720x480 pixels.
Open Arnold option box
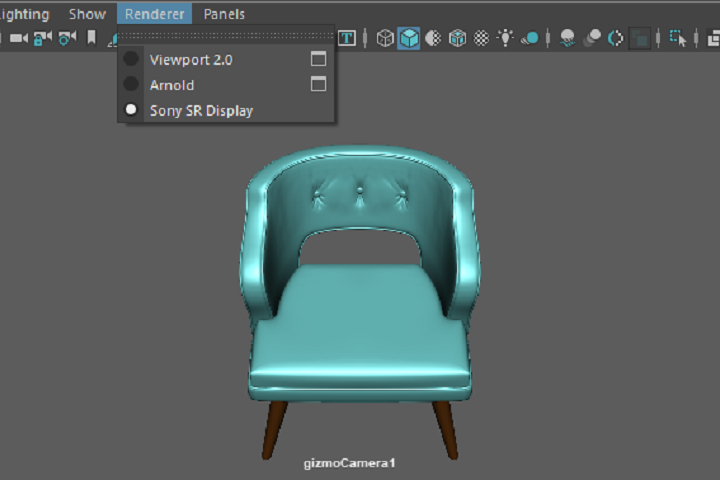click(318, 84)
